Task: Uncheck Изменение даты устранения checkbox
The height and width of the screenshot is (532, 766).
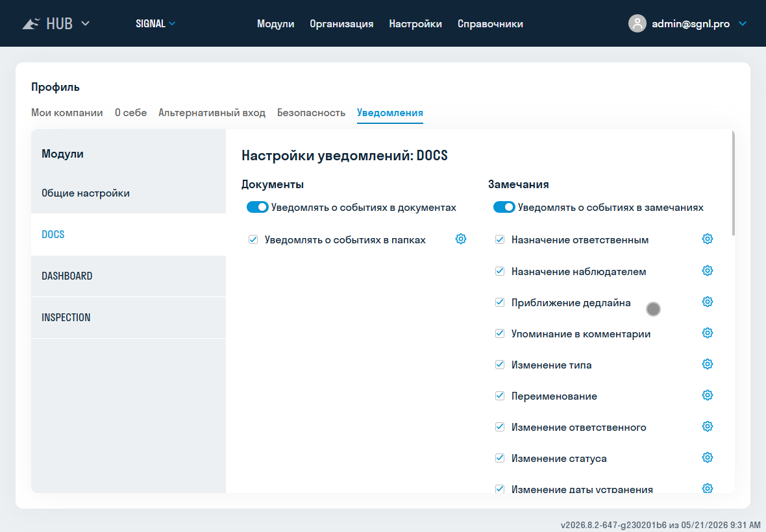Action: (x=500, y=489)
